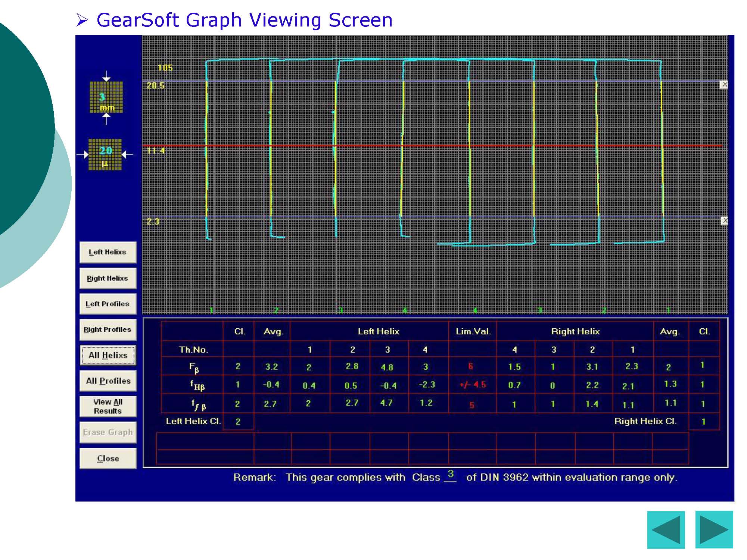Click the red limit value 5
Viewport: 747px width, 560px height.
[472, 405]
